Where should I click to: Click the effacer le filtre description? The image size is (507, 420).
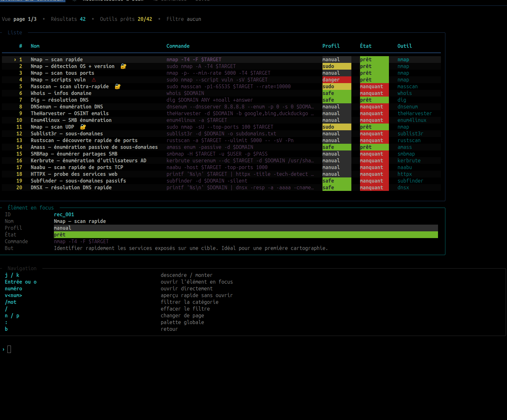tap(185, 309)
